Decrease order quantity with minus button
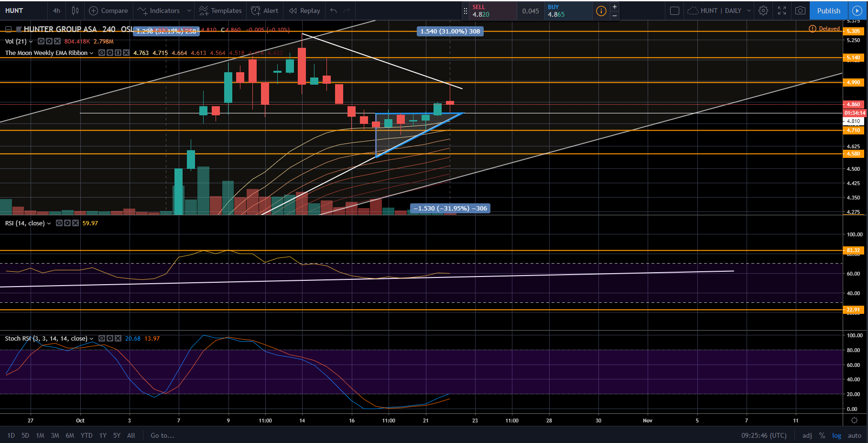The width and height of the screenshot is (868, 443). [615, 15]
